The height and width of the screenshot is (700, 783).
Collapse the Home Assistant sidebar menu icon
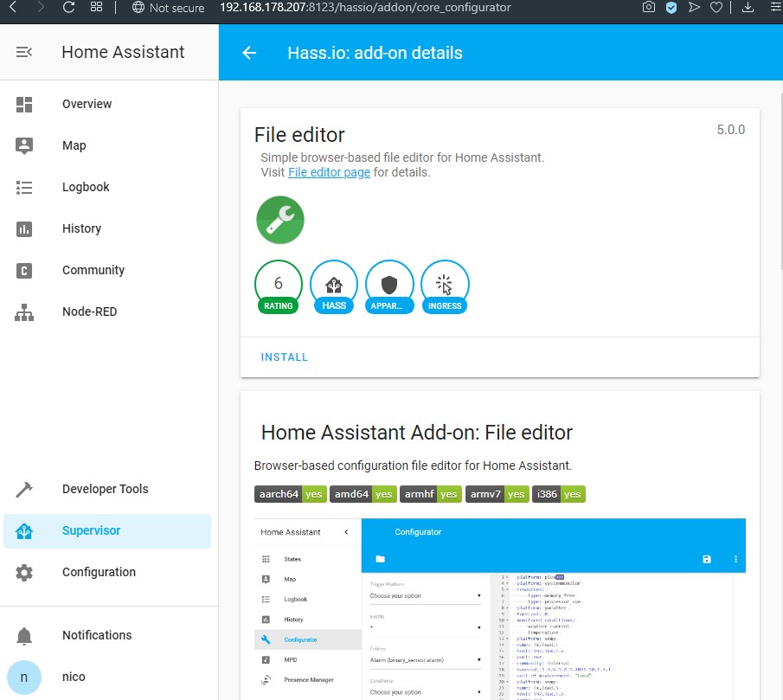point(24,52)
